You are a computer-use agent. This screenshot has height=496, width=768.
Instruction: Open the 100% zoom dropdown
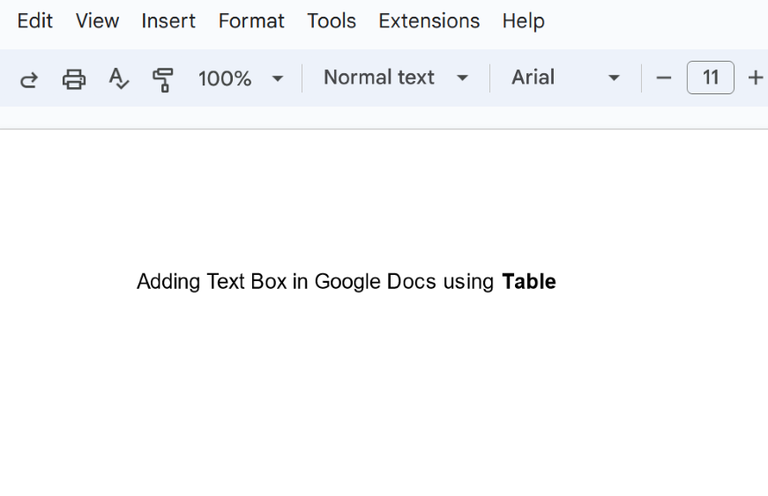click(241, 78)
